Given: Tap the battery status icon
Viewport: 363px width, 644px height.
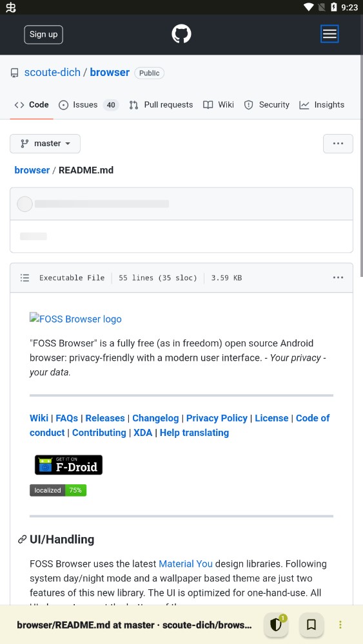Looking at the screenshot, I should click(x=334, y=7).
